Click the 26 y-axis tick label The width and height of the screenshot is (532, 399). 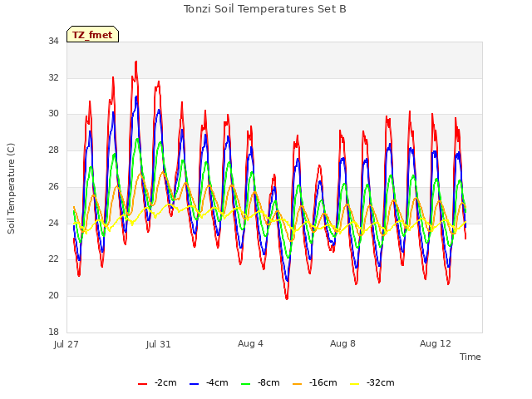click(x=53, y=186)
